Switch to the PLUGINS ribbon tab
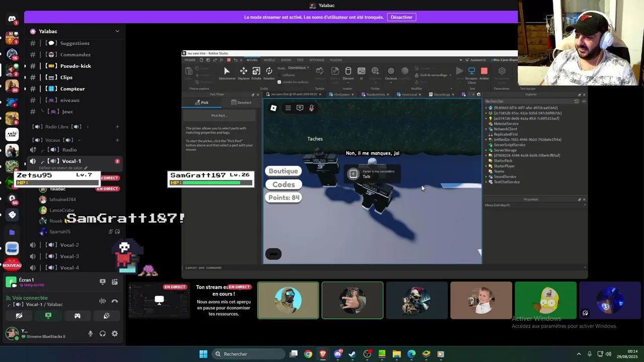 pos(336,60)
